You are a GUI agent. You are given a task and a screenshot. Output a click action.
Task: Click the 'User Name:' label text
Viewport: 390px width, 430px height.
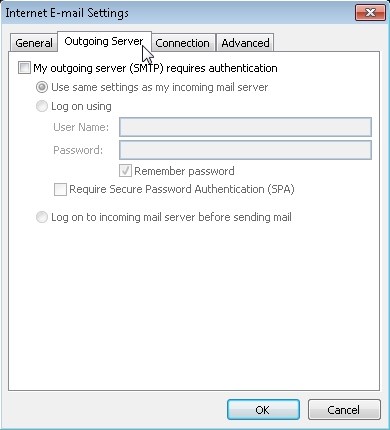(81, 127)
